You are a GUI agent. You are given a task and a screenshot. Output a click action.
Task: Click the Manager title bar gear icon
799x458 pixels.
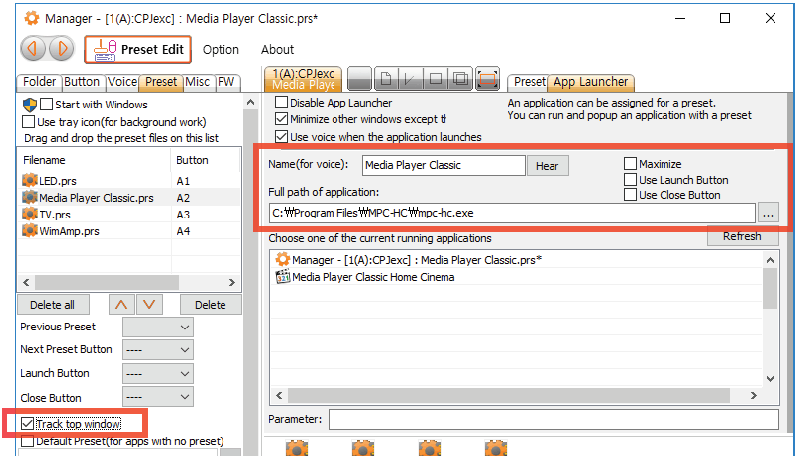32,18
